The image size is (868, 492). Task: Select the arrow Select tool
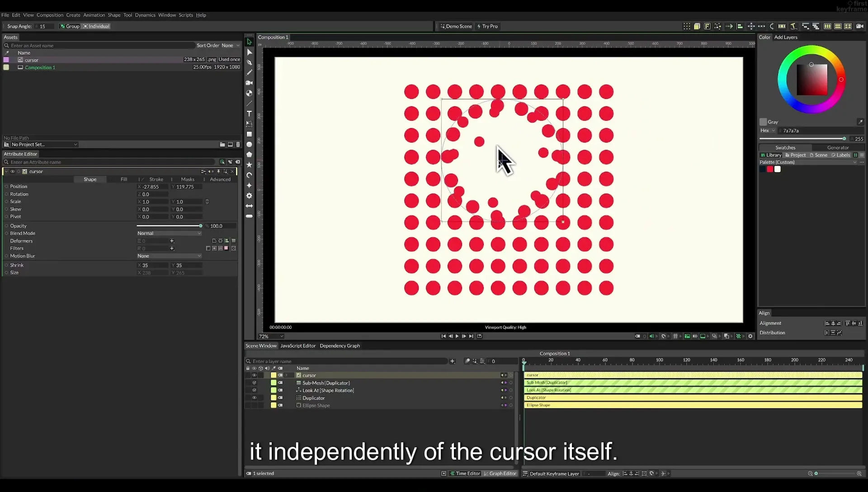(249, 42)
